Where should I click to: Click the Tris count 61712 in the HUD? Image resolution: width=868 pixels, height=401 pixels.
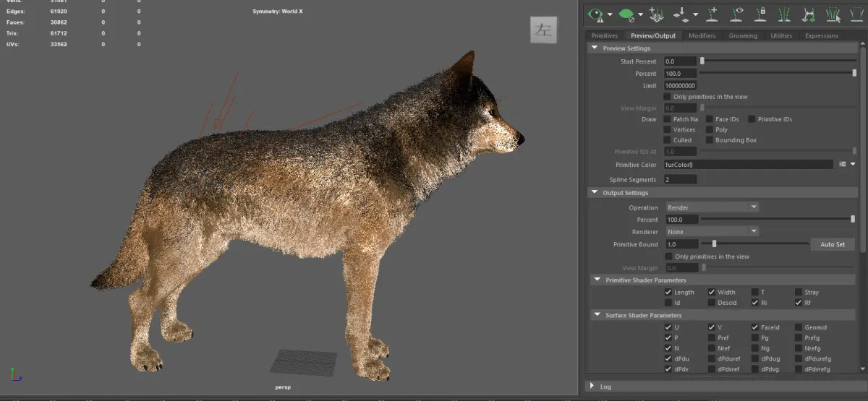(x=57, y=33)
